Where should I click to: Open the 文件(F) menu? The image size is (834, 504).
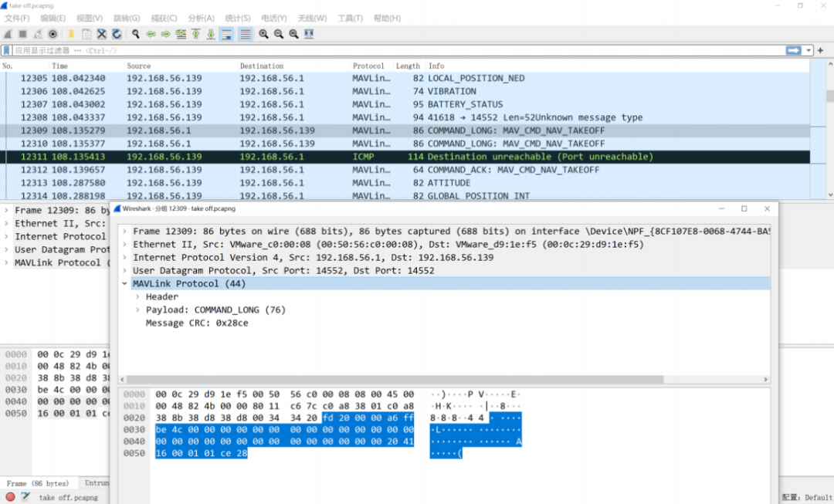tap(17, 18)
